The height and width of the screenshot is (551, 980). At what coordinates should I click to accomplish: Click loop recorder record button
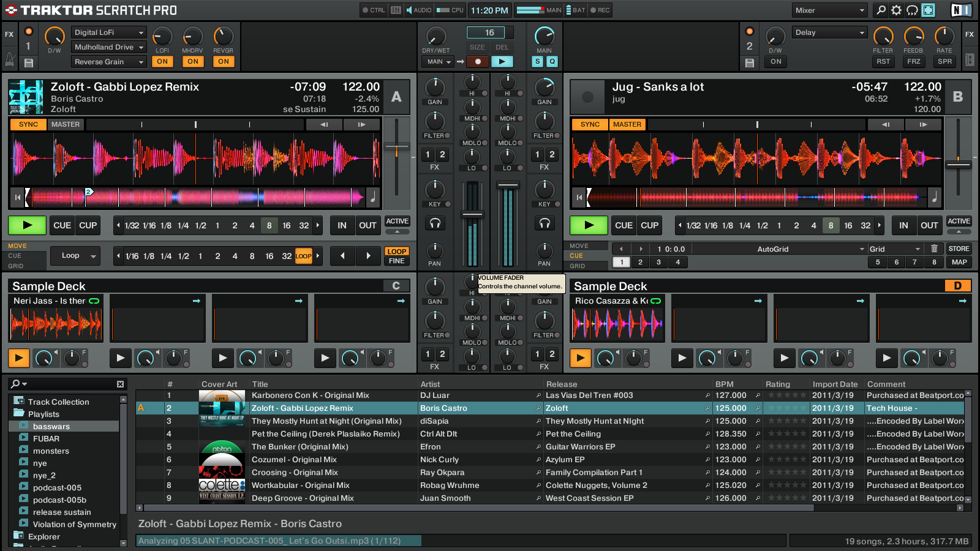[x=478, y=61]
